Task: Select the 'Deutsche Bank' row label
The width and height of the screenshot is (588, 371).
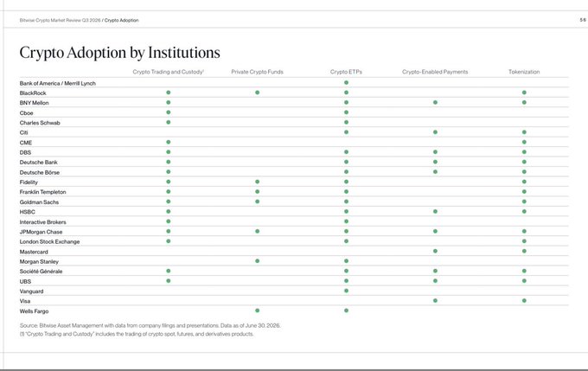Action: (x=38, y=162)
